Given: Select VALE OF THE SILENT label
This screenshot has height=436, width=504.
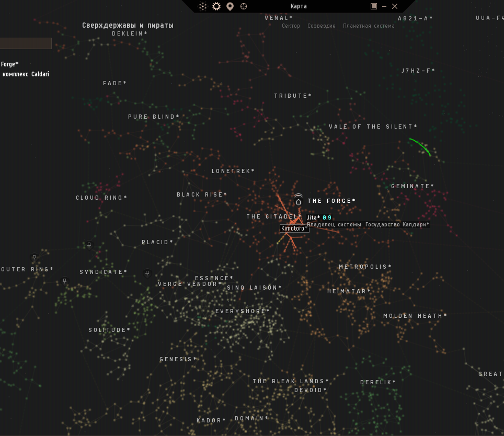Looking at the screenshot, I should (x=373, y=127).
